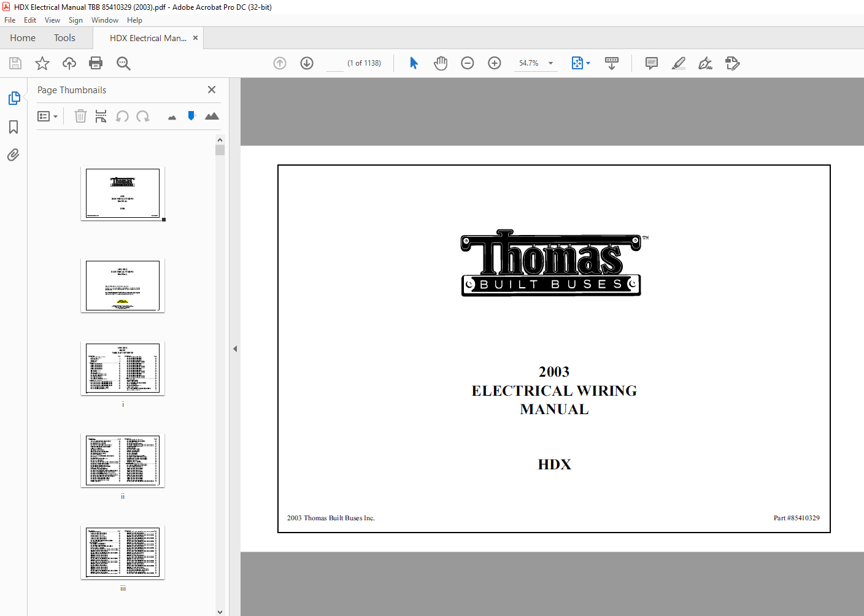Screen dimensions: 864x616
Task: Go to previous page arrow
Action: 280,63
